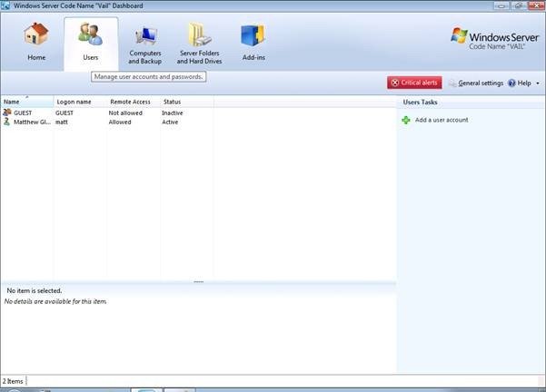The image size is (546, 392).
Task: Click the green plus Add user icon
Action: pos(406,120)
